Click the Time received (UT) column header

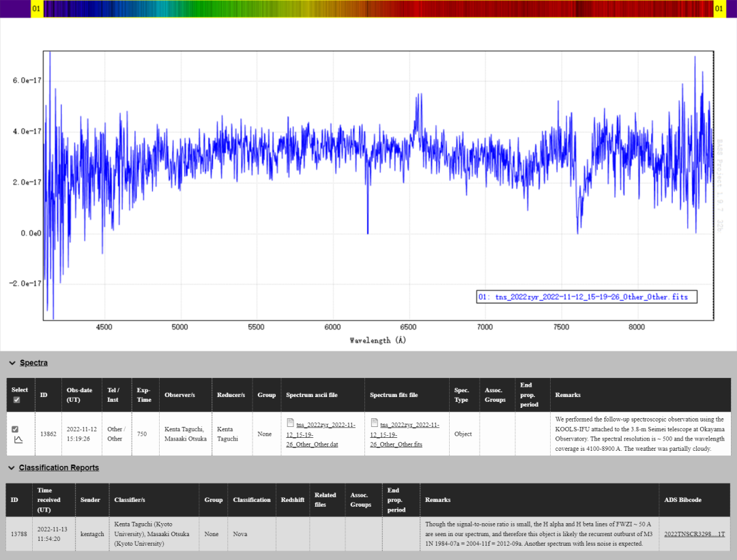[x=49, y=500]
